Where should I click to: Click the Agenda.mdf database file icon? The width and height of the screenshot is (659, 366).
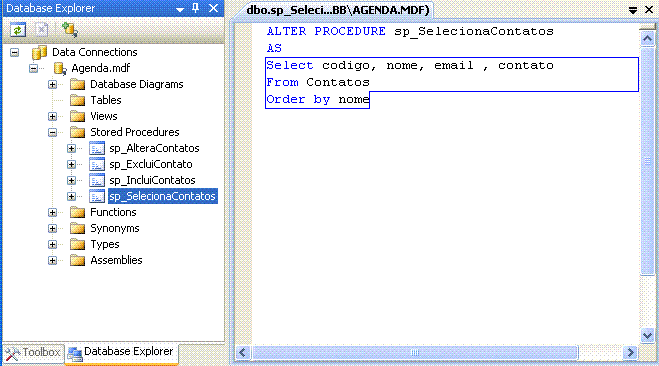[x=59, y=68]
